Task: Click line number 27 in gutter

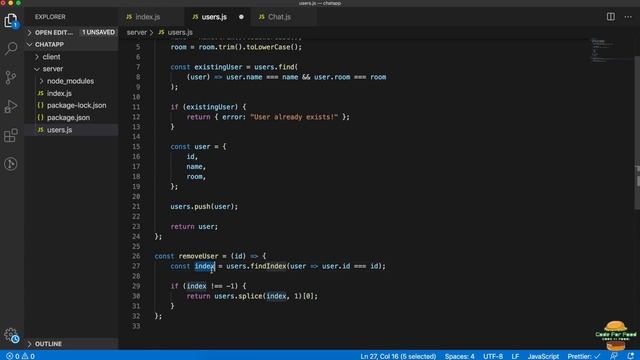Action: tap(136, 266)
